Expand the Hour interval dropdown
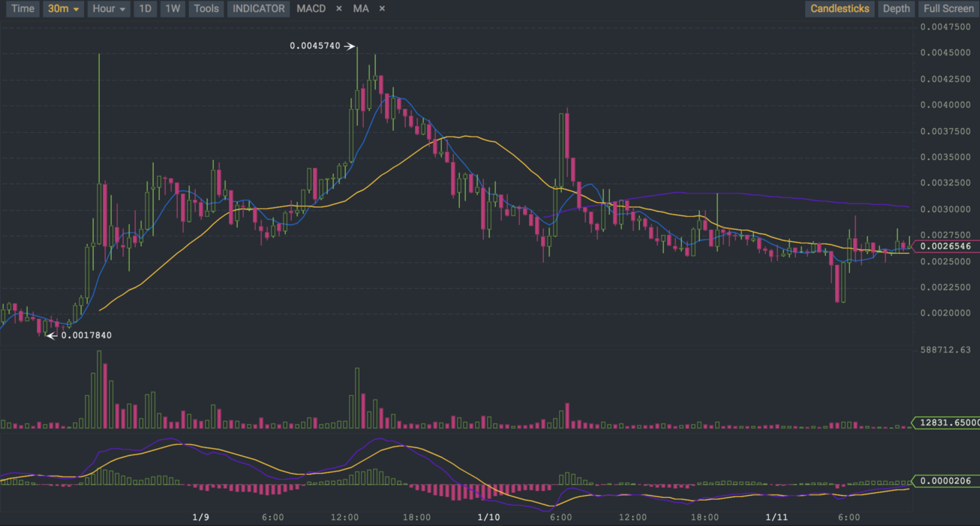Viewport: 980px width, 526px height. coord(109,9)
